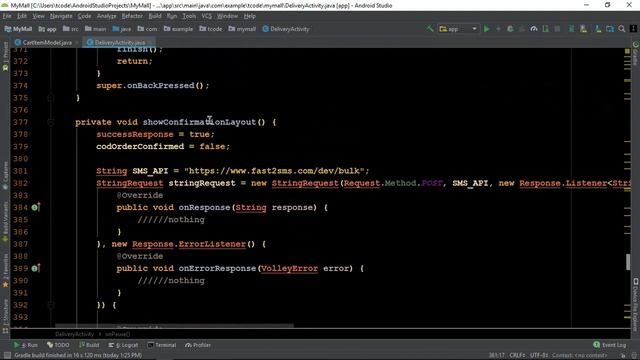
Task: Open the TODO tool window
Action: (x=58, y=345)
